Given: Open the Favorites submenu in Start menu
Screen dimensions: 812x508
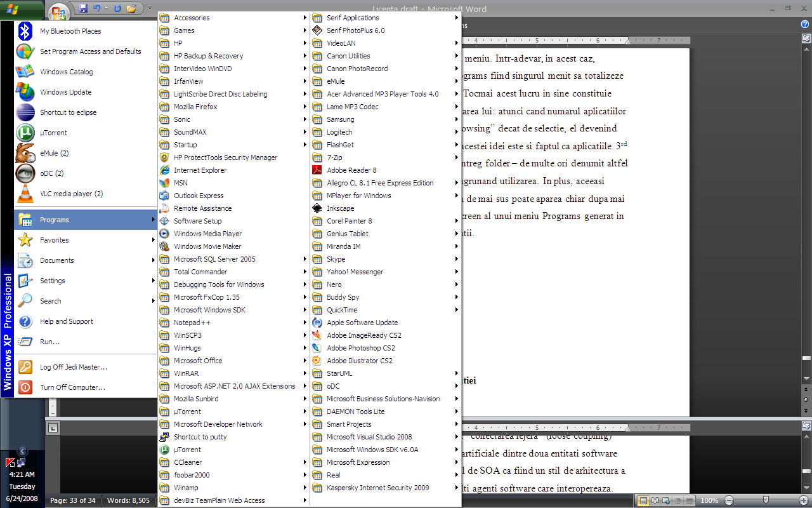Looking at the screenshot, I should pyautogui.click(x=86, y=240).
